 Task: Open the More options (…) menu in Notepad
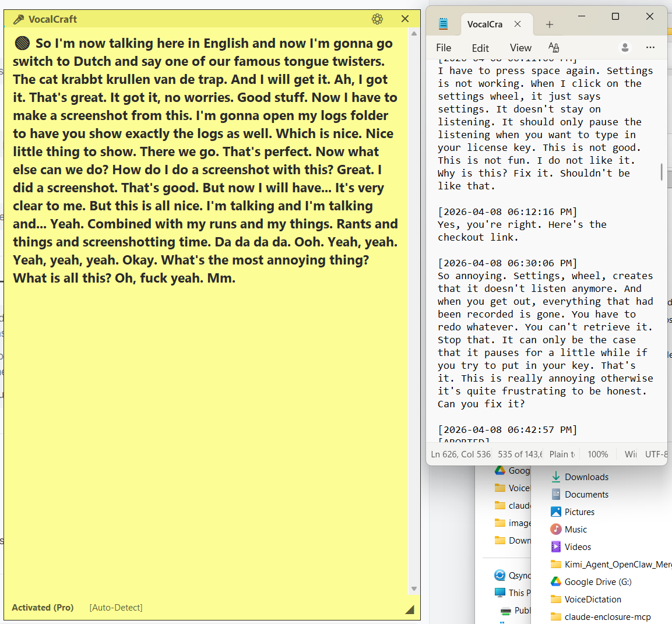click(650, 47)
